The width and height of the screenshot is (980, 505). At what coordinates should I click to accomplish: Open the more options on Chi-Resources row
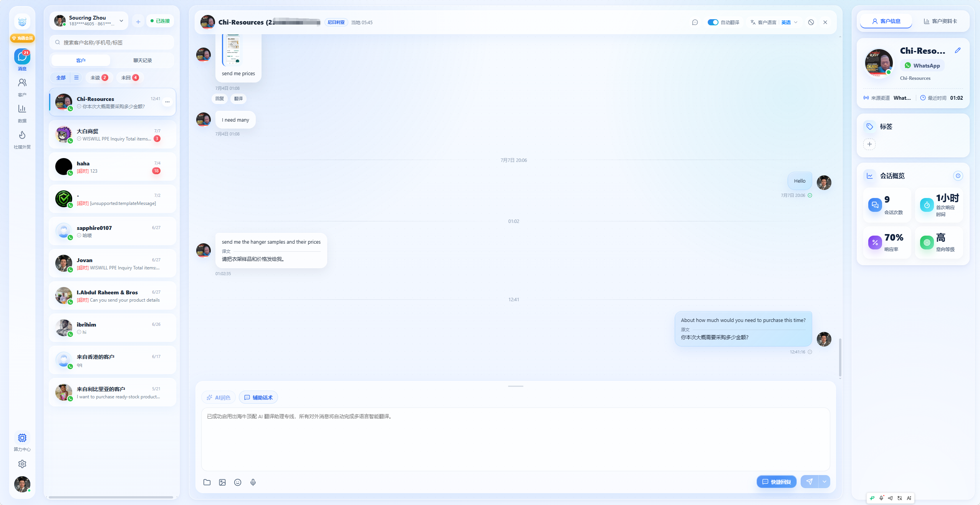pos(167,102)
